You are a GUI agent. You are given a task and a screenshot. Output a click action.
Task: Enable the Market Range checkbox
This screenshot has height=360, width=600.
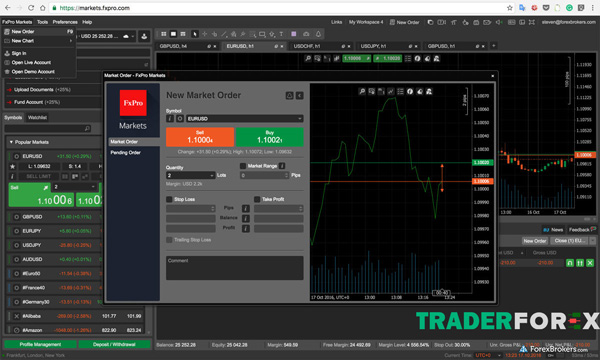coord(243,166)
